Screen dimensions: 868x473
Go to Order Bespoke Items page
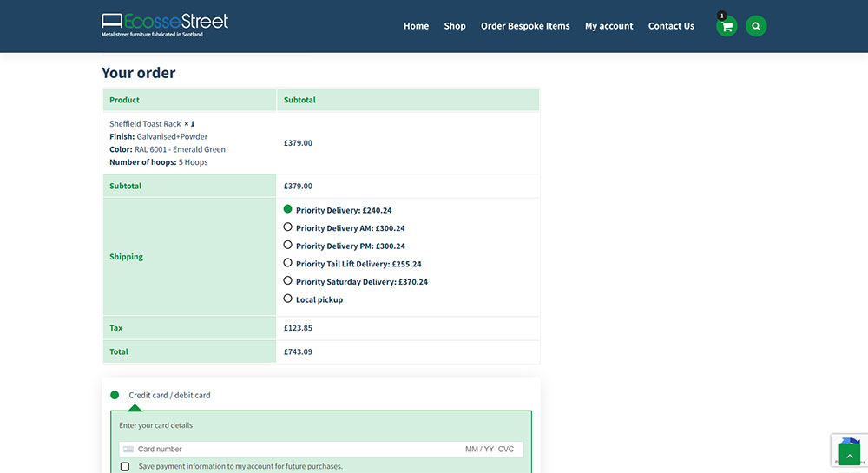(x=525, y=26)
